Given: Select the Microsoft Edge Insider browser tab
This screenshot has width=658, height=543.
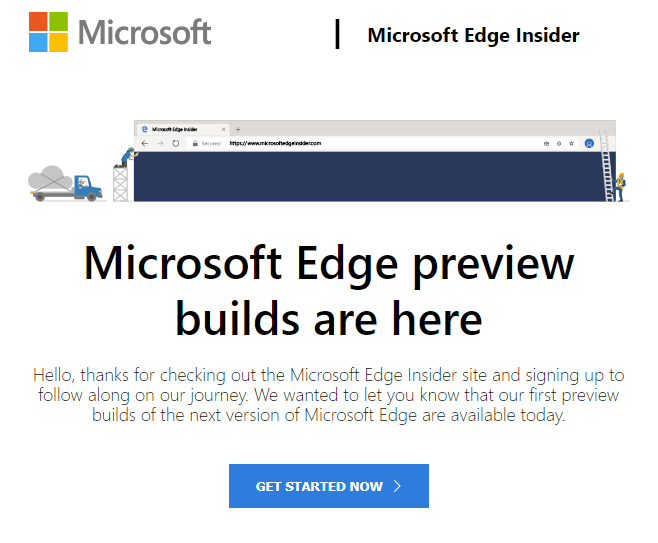Looking at the screenshot, I should [182, 129].
